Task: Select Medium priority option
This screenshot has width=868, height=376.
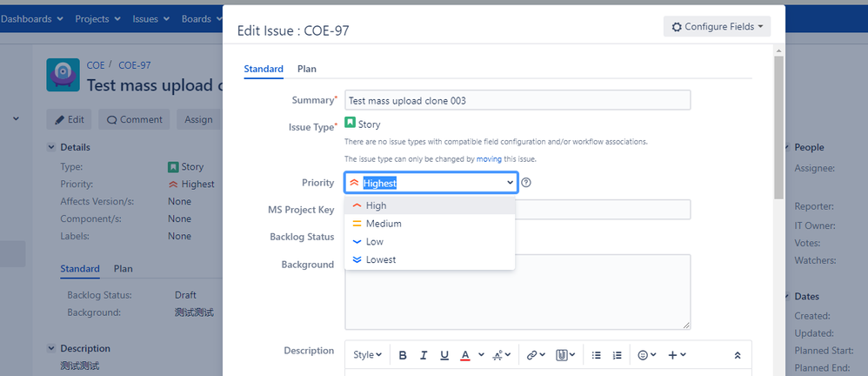Action: pyautogui.click(x=430, y=224)
